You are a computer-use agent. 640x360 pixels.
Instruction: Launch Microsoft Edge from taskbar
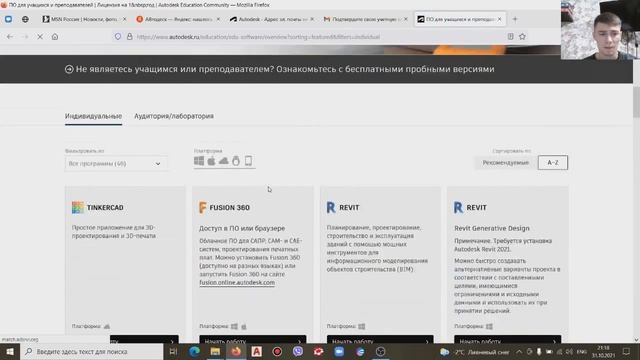point(194,351)
